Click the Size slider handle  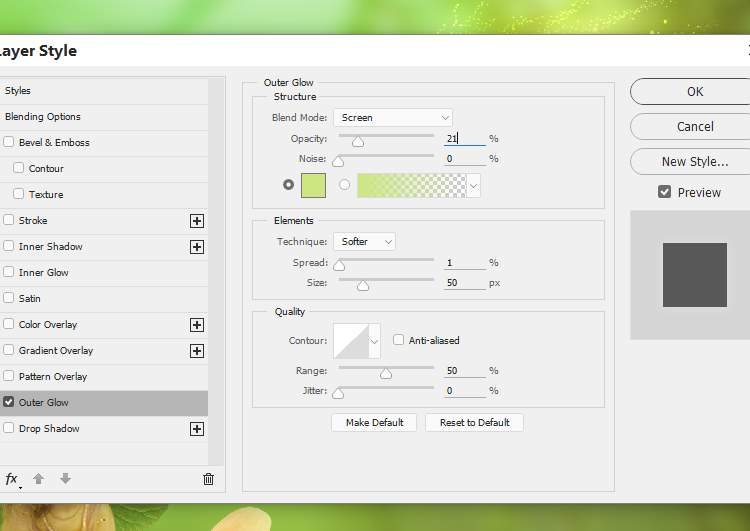coord(363,286)
